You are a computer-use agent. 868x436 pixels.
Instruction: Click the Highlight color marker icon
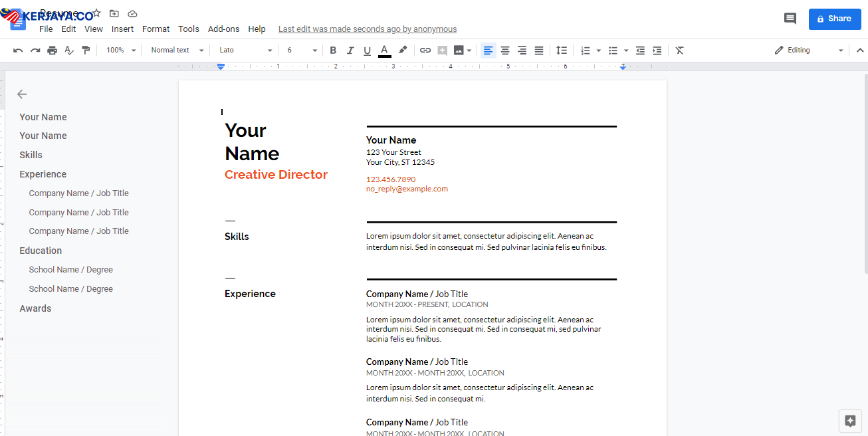(403, 51)
